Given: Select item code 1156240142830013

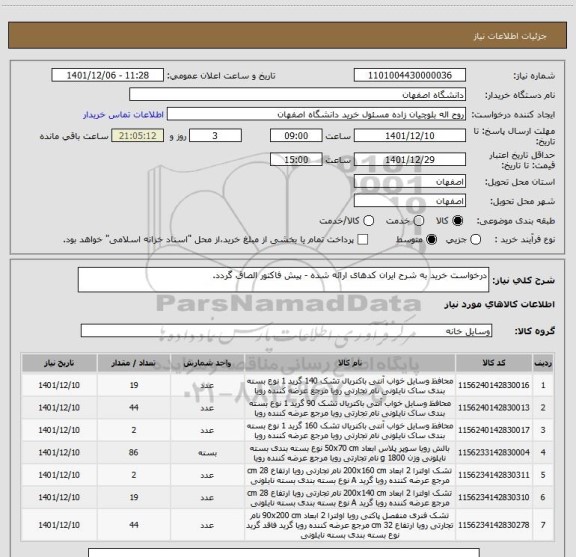Looking at the screenshot, I should point(494,407).
